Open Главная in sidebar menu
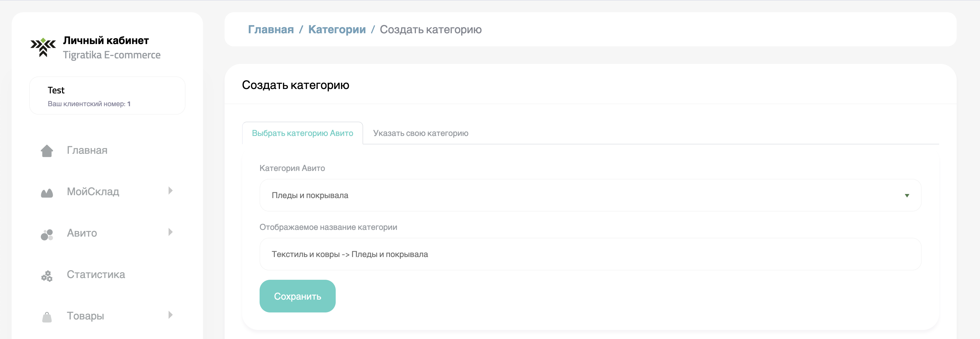980x339 pixels. pos(87,150)
